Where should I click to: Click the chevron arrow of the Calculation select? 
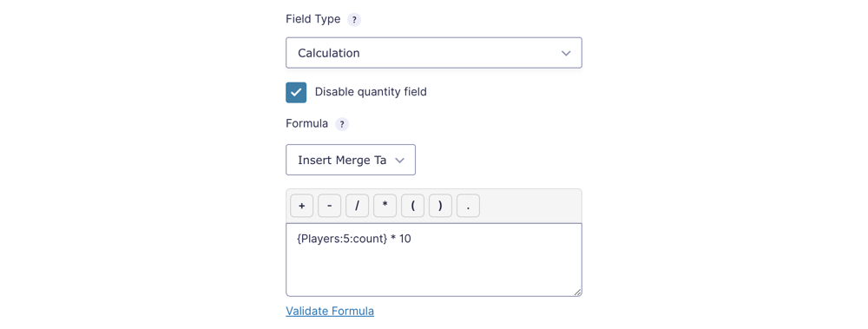[566, 53]
